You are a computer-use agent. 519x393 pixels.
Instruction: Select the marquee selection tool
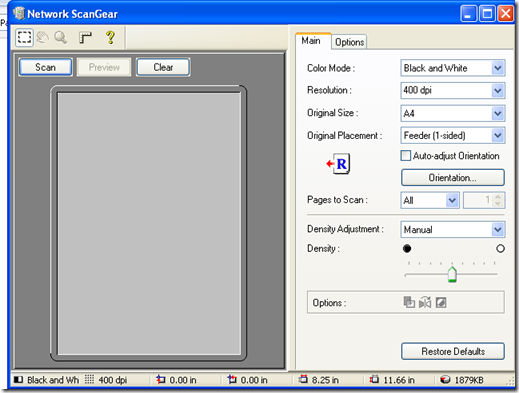click(24, 37)
